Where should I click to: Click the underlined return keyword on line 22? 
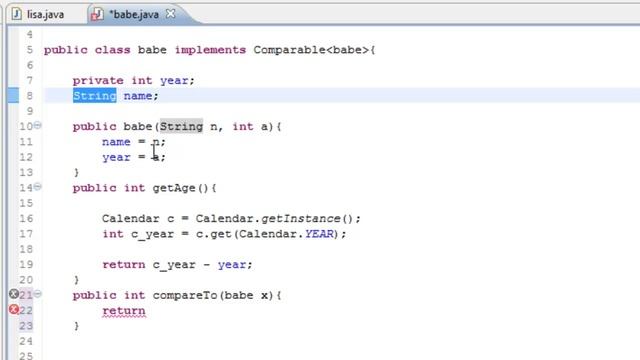pyautogui.click(x=124, y=311)
